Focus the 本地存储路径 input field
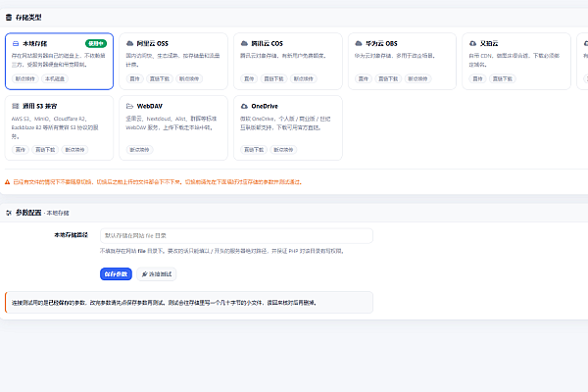The height and width of the screenshot is (392, 588). [x=236, y=236]
